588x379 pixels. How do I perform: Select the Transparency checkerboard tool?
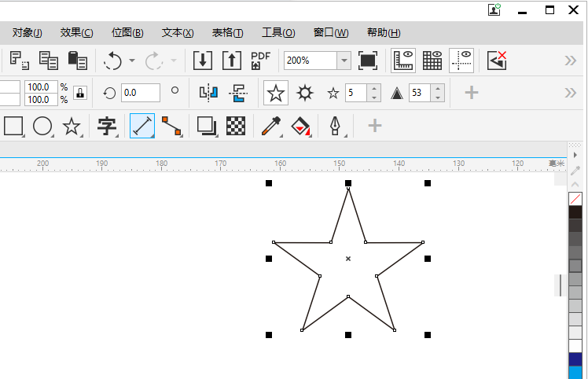[236, 126]
